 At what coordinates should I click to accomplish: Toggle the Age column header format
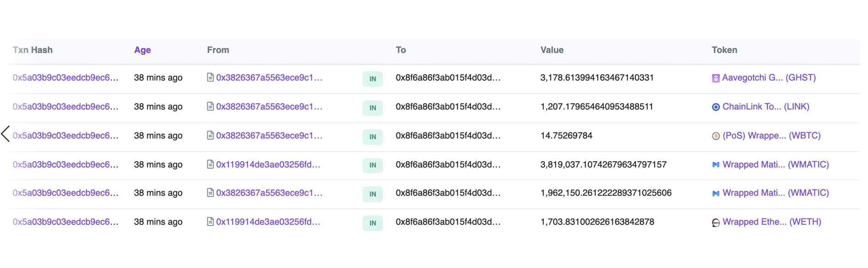click(x=142, y=50)
